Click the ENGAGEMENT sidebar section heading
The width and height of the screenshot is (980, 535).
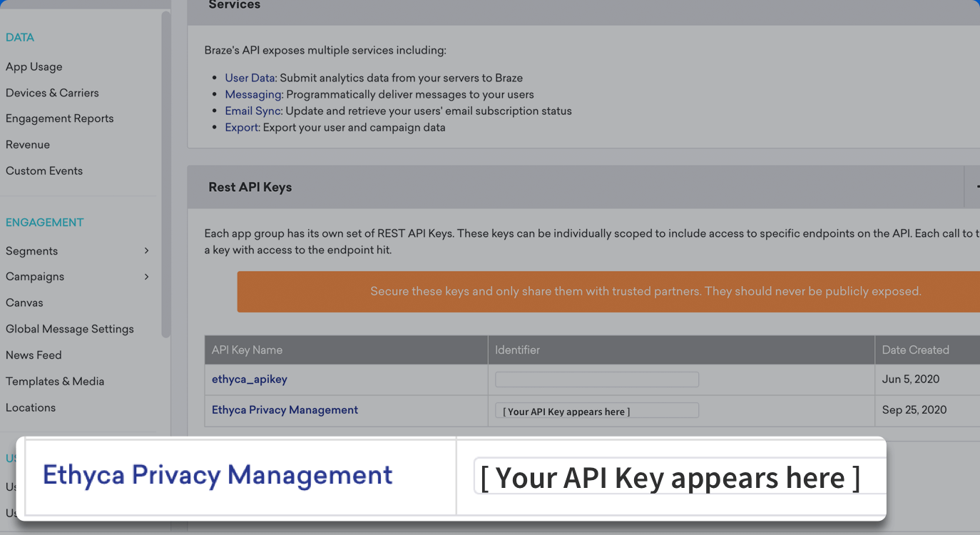(45, 223)
